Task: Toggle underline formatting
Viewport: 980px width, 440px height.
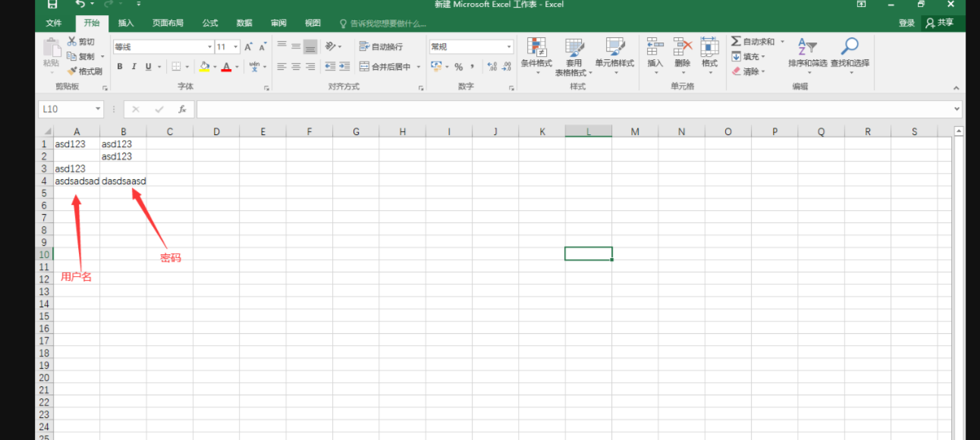Action: tap(149, 67)
